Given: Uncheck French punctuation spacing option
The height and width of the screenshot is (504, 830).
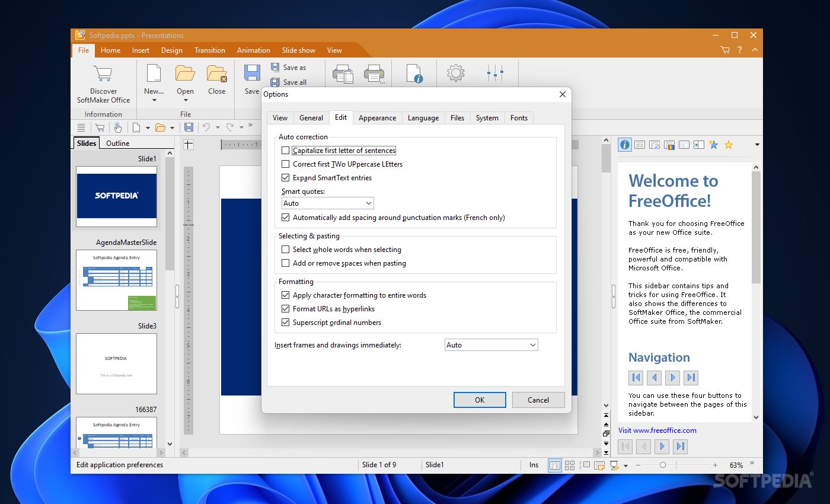Looking at the screenshot, I should [x=286, y=218].
